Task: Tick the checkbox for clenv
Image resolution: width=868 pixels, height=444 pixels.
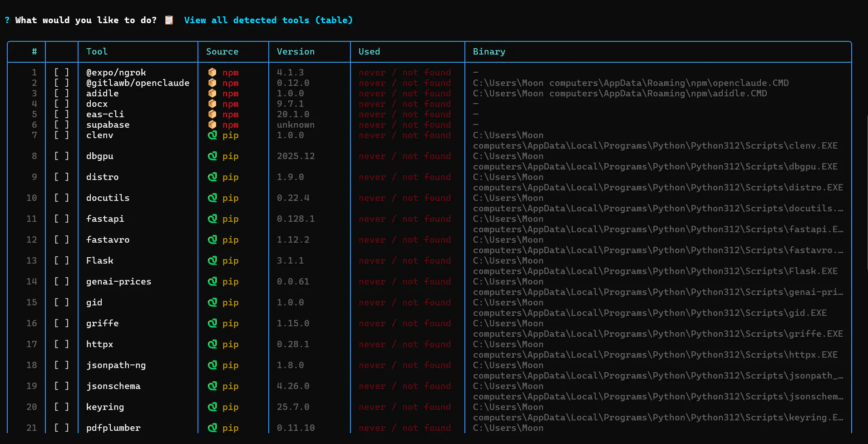Action: [x=62, y=135]
